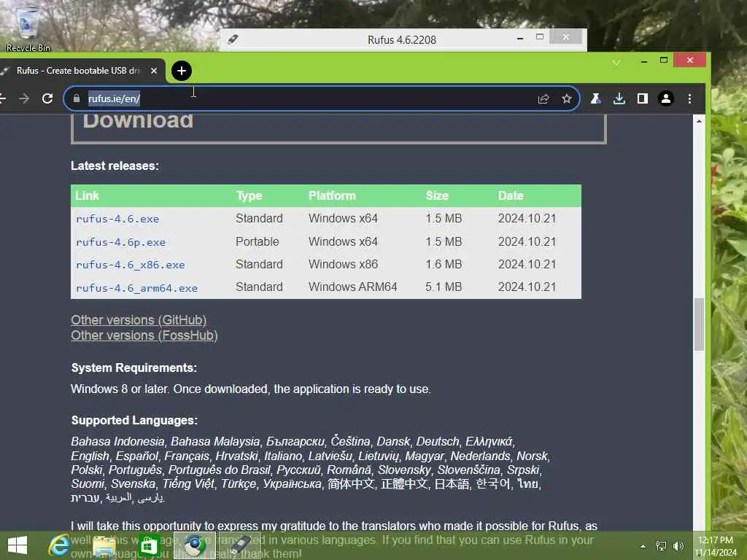Click the site lock security icon
Image resolution: width=747 pixels, height=560 pixels.
(x=76, y=98)
